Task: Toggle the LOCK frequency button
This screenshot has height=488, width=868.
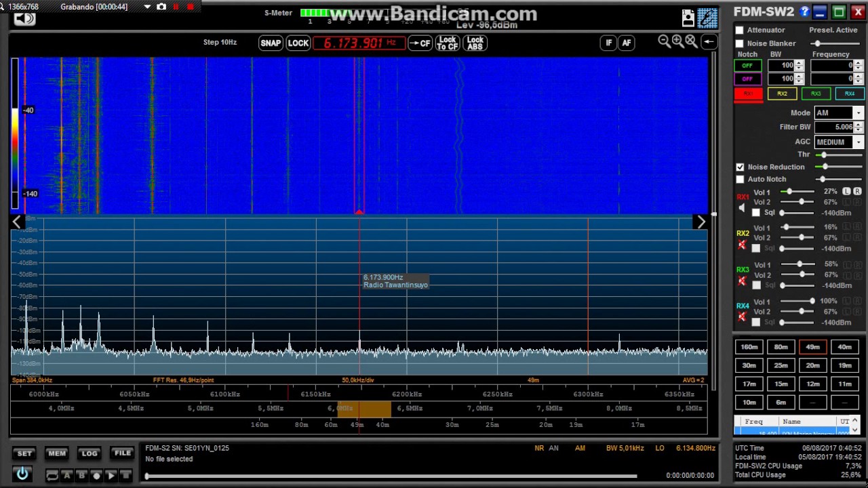Action: [x=298, y=43]
